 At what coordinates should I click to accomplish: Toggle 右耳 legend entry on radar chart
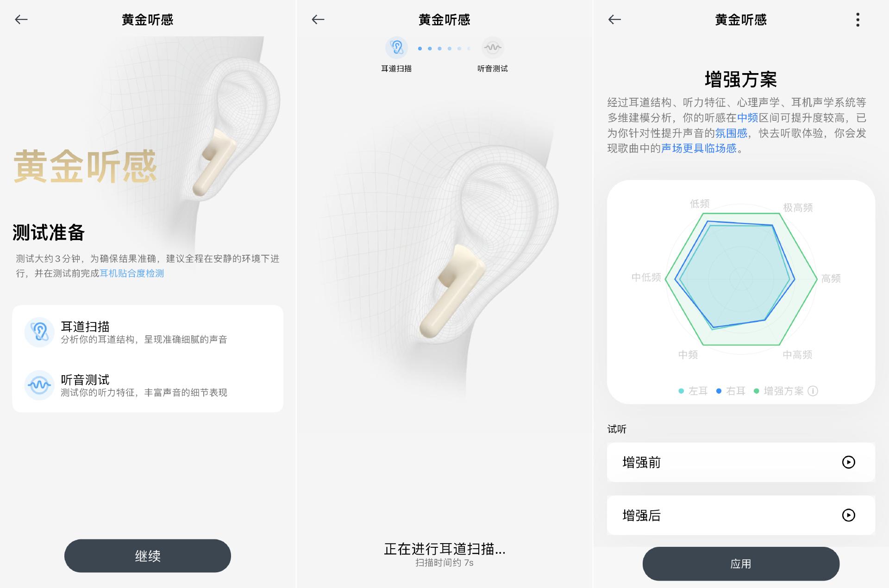coord(731,391)
